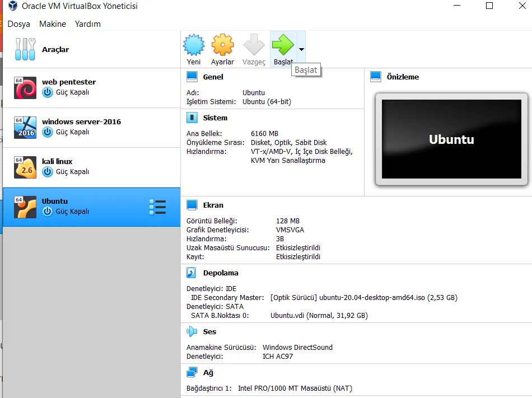Click the 128 MB video memory value
532x398 pixels.
[287, 221]
